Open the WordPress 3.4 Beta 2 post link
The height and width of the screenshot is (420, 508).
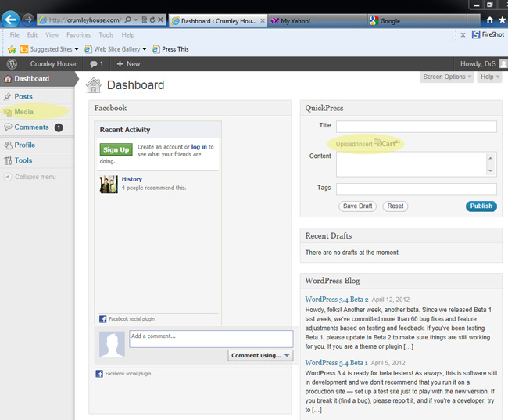point(337,300)
